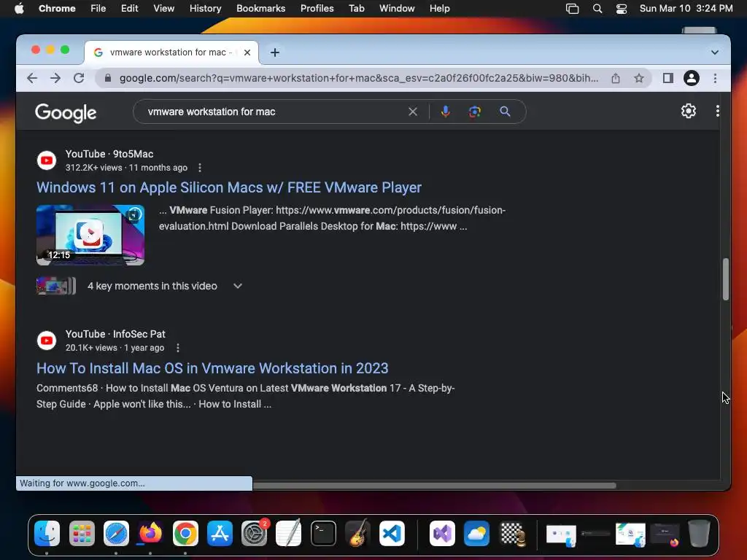
Task: Click the Google logo
Action: (x=66, y=112)
